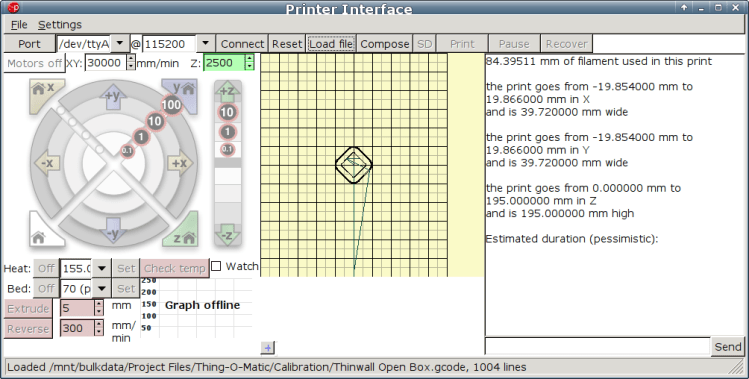
Task: Select the 0.1 mm XY jog distance
Action: pyautogui.click(x=127, y=151)
